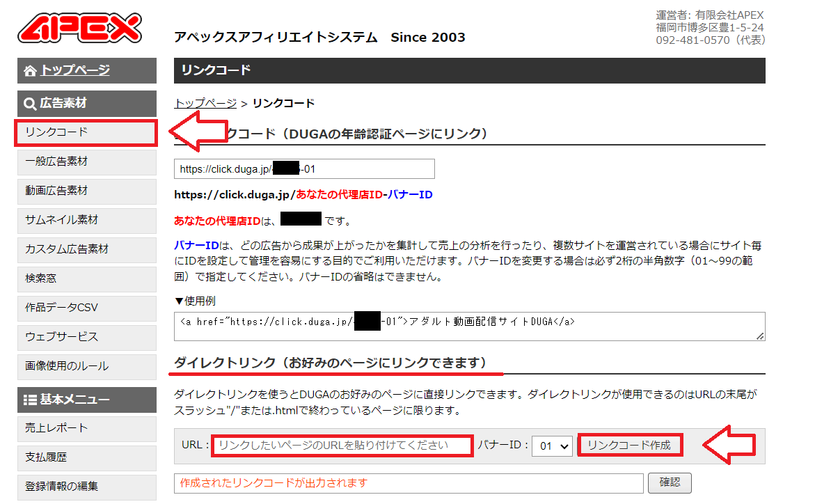Click the home icon beside トップページ
The width and height of the screenshot is (815, 504).
coord(30,71)
